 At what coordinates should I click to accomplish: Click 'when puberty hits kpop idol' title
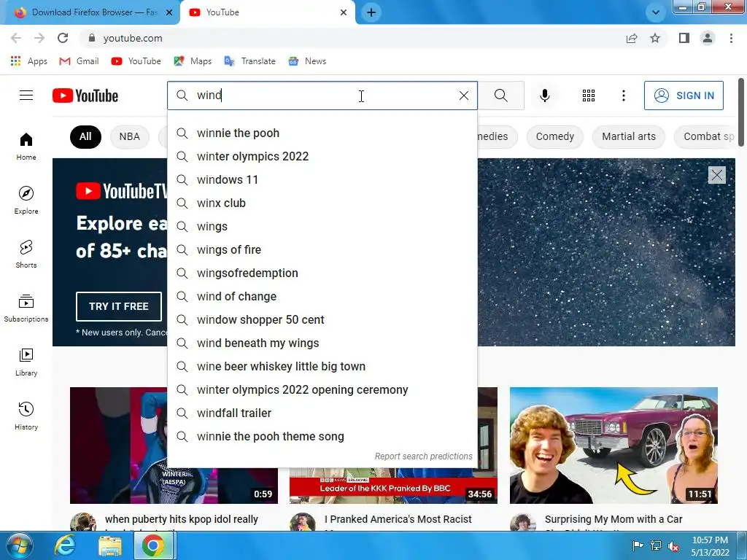coord(182,519)
